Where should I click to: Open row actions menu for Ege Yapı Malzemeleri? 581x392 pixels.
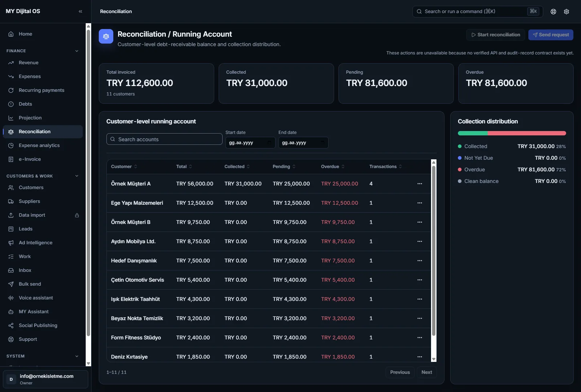pyautogui.click(x=420, y=203)
